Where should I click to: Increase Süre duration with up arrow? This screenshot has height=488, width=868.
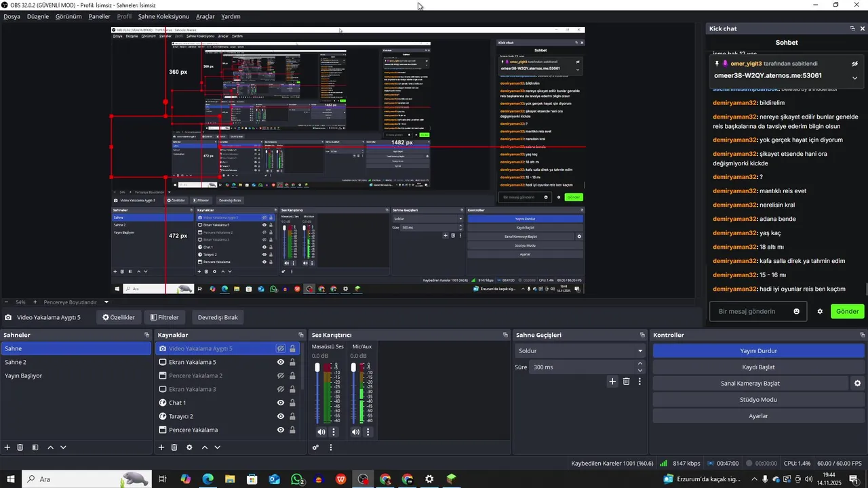pos(640,364)
